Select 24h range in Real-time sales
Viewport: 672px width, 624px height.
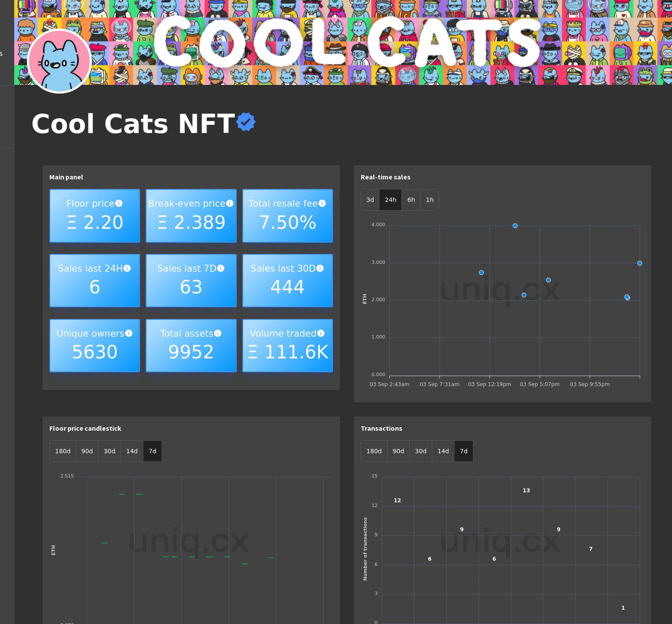click(391, 200)
